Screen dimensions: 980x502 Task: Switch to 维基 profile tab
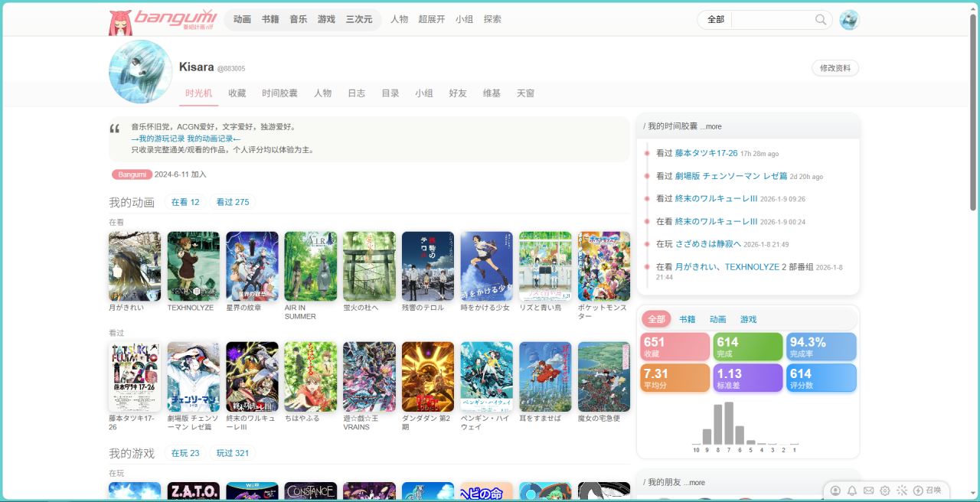[x=492, y=93]
